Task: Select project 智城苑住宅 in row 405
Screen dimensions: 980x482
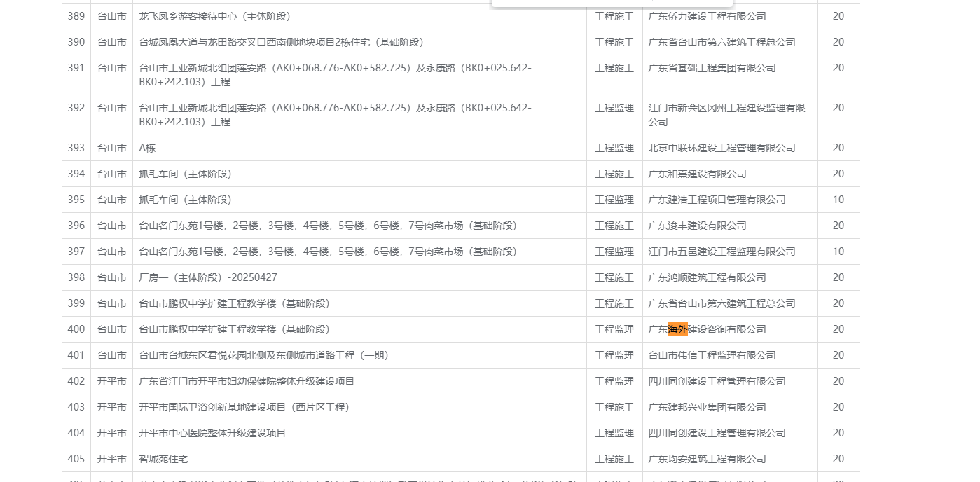Action: pyautogui.click(x=163, y=459)
